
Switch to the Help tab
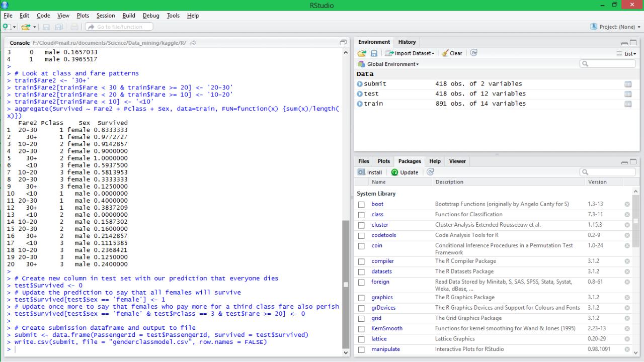[435, 161]
